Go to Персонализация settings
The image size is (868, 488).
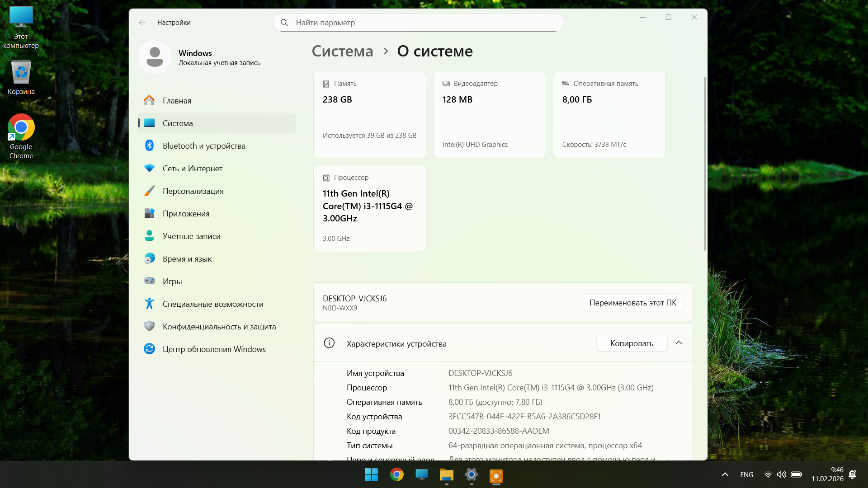[x=193, y=191]
